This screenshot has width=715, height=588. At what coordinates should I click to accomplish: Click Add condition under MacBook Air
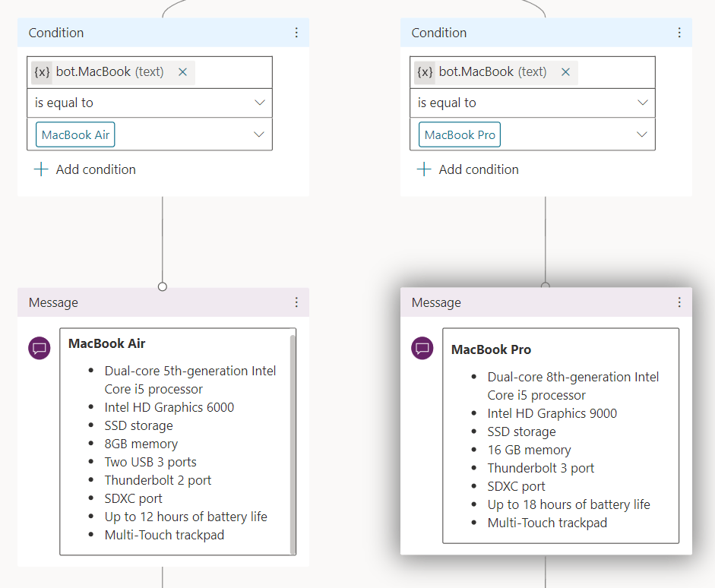click(x=96, y=169)
